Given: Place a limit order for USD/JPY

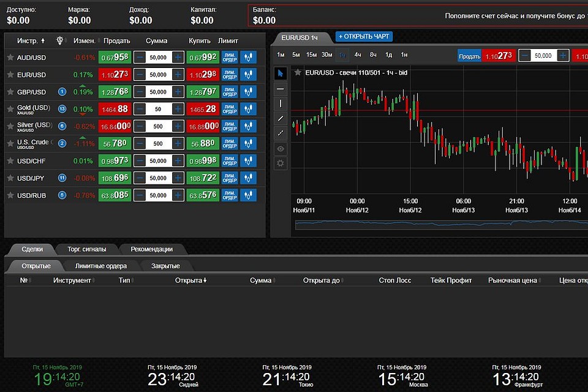Looking at the screenshot, I should (x=230, y=178).
